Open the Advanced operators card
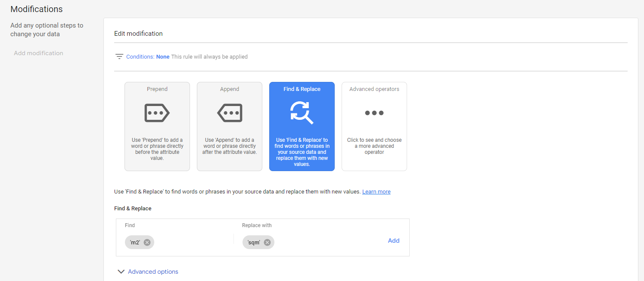The height and width of the screenshot is (281, 644). [374, 127]
